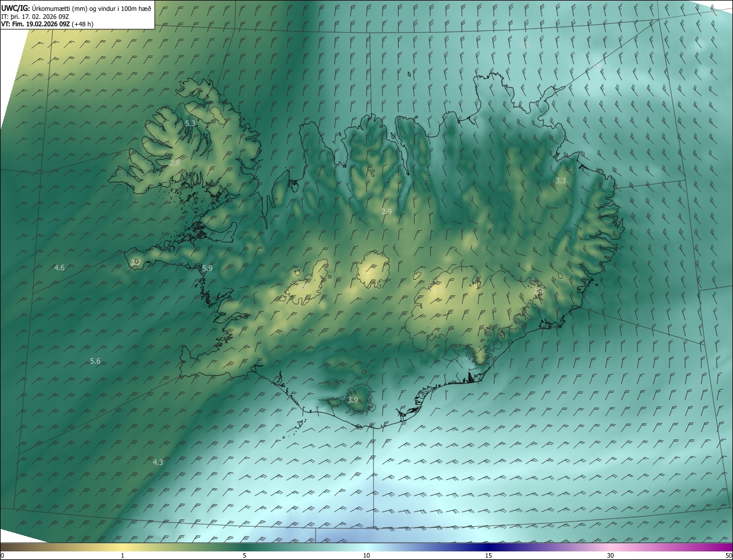Click the 3.9 value label on the map
This screenshot has height=560, width=733.
(353, 400)
